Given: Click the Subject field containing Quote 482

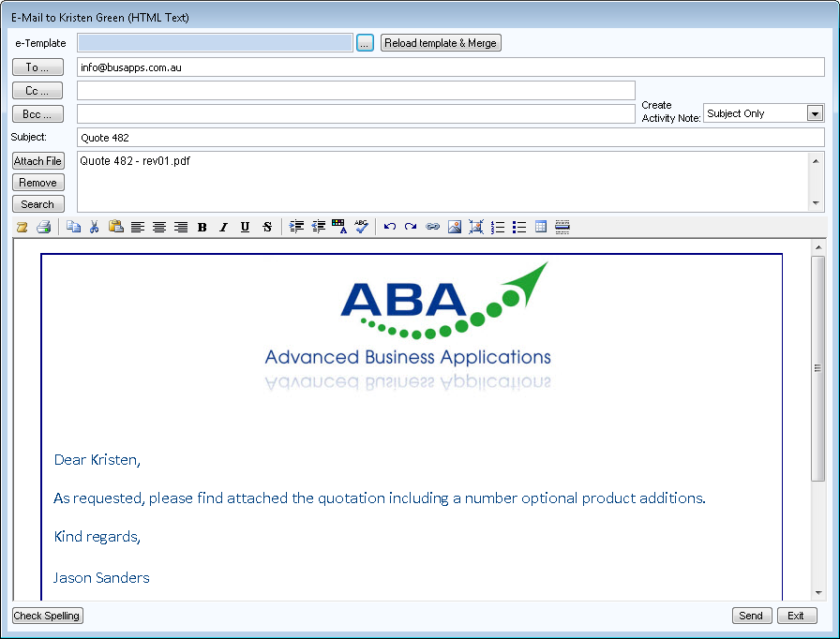Looking at the screenshot, I should tap(451, 138).
